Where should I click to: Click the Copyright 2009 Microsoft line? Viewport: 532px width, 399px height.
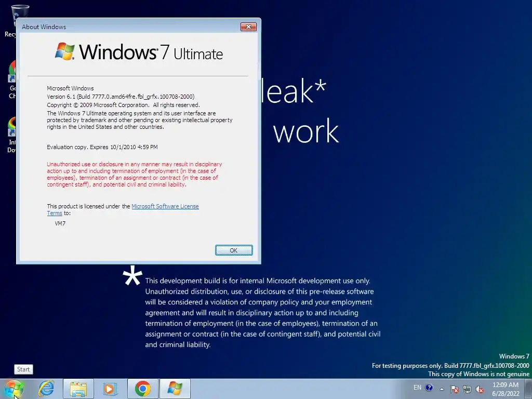pyautogui.click(x=123, y=105)
